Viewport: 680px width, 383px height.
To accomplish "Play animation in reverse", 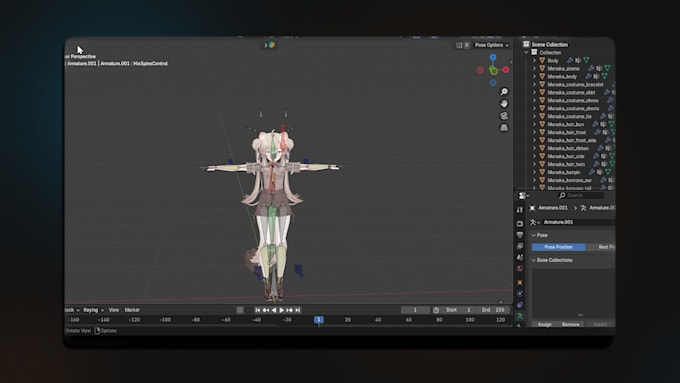I will tap(274, 310).
